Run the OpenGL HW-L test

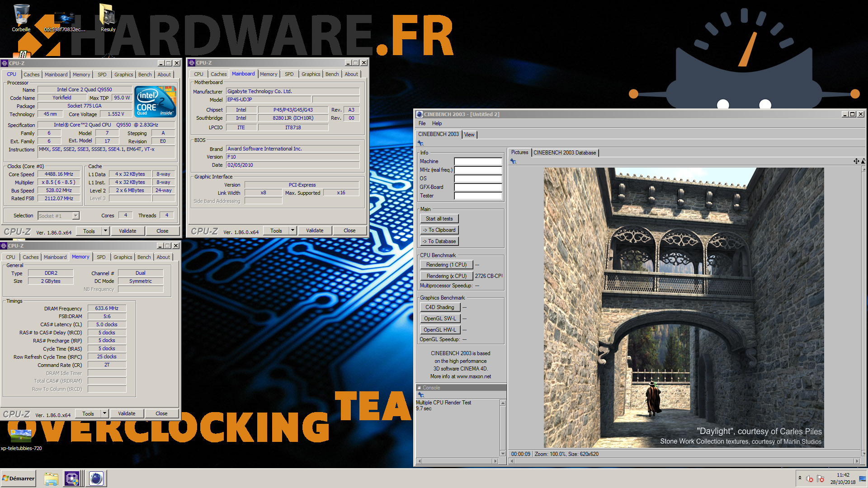point(440,330)
